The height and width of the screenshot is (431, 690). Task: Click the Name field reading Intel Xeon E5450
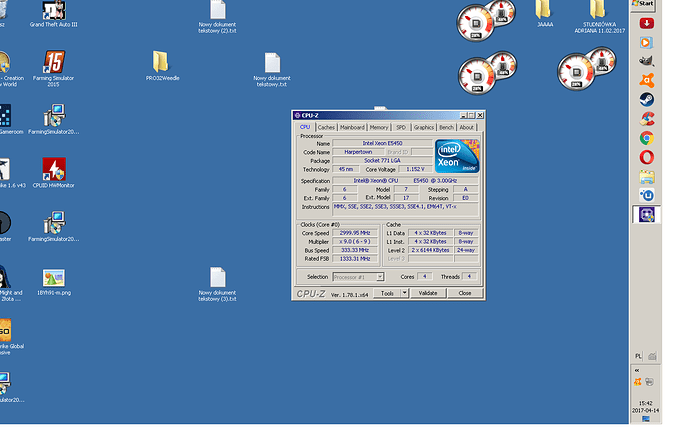click(x=382, y=143)
